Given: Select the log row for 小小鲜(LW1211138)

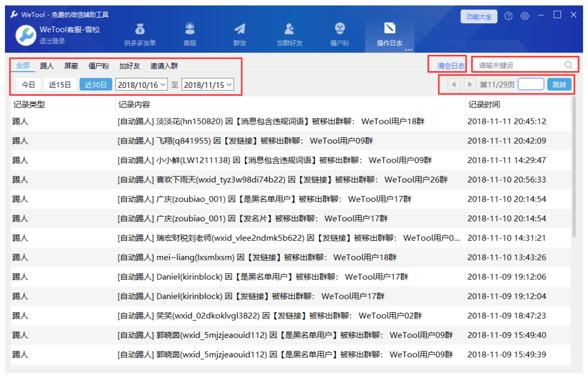Looking at the screenshot, I should coord(291,160).
